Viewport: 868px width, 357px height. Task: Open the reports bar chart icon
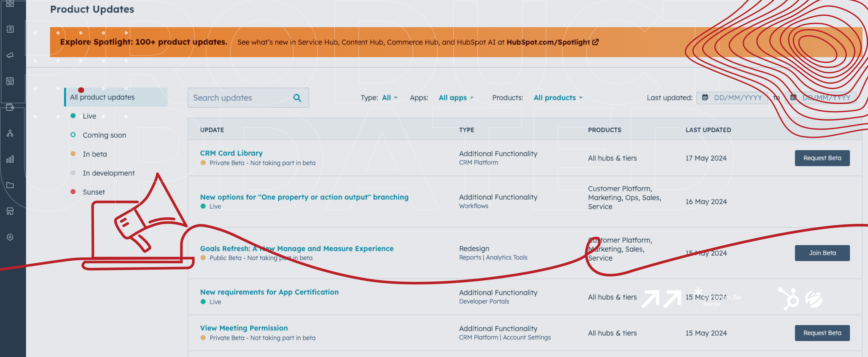coord(10,159)
